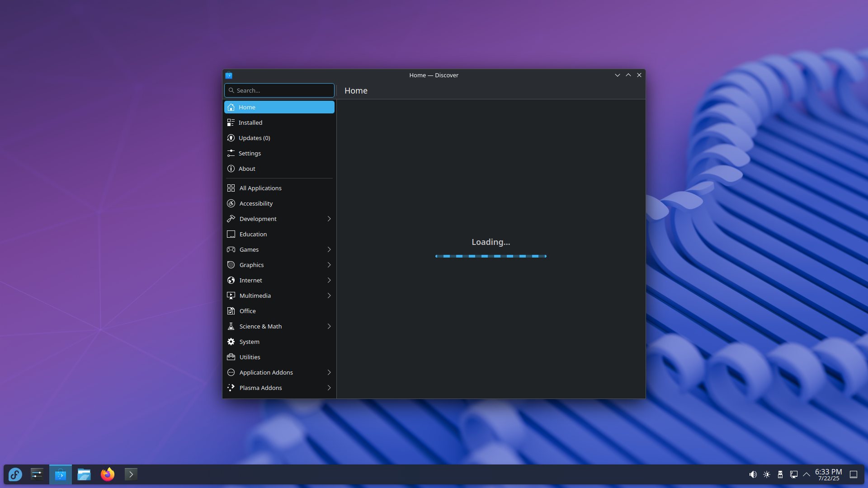
Task: Click the Settings sliders icon
Action: [231, 153]
